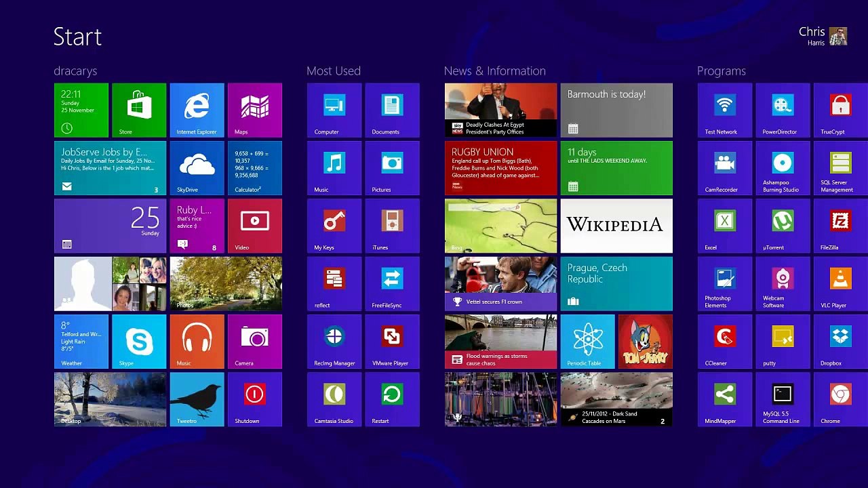The image size is (868, 488).
Task: Launch the Chrome tile
Action: [841, 399]
